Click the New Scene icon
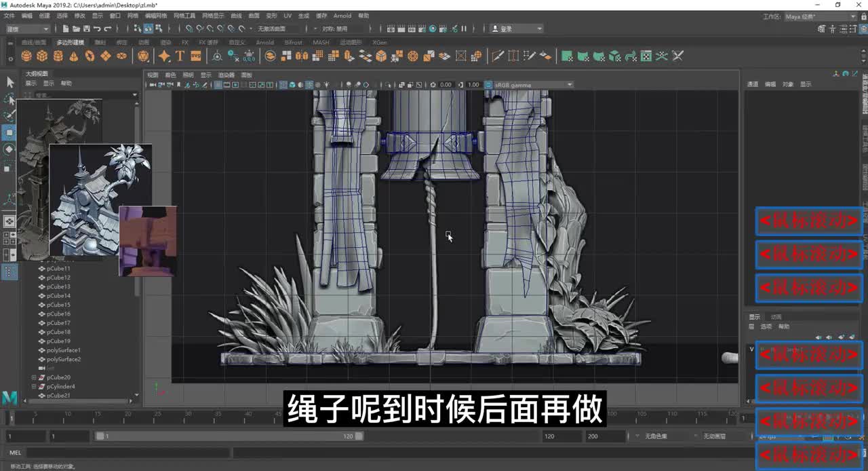 pos(65,29)
